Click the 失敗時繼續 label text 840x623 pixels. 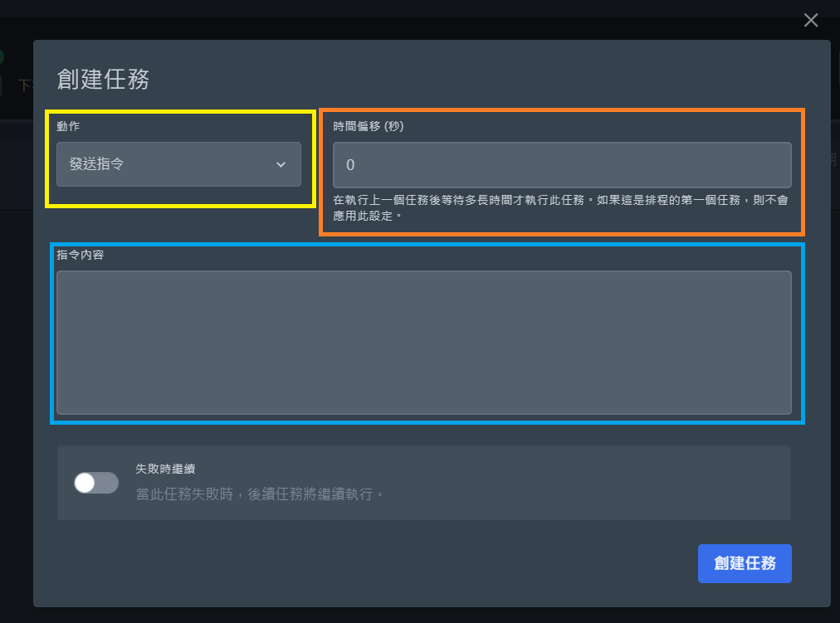165,469
